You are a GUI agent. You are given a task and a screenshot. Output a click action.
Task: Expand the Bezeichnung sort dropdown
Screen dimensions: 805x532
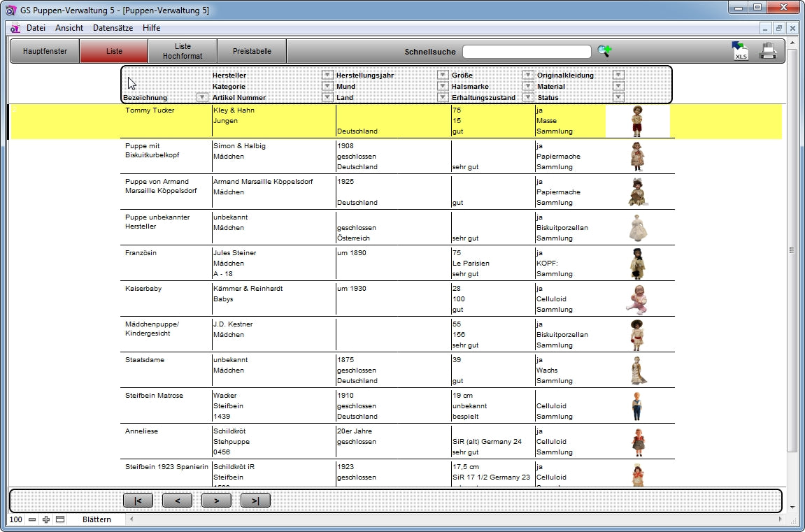click(x=202, y=97)
